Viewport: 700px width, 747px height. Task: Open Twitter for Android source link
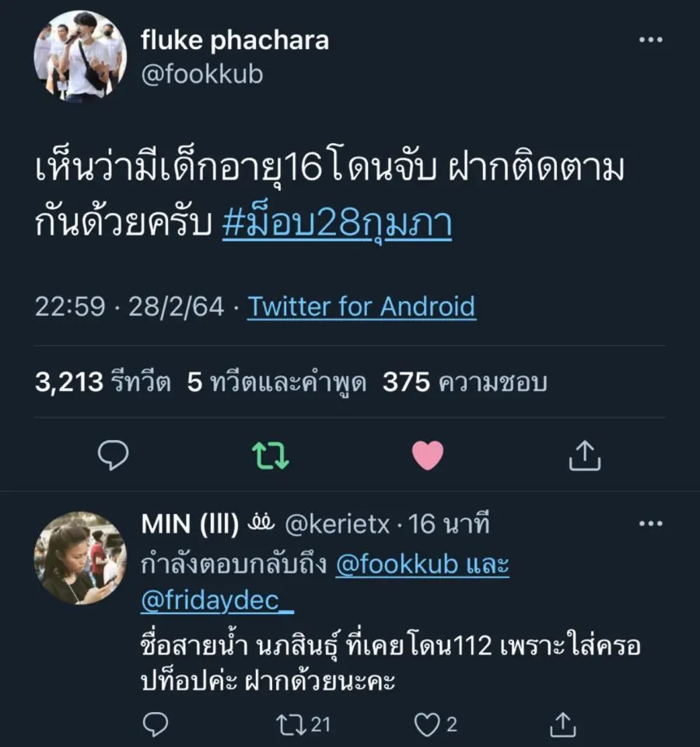(x=361, y=306)
